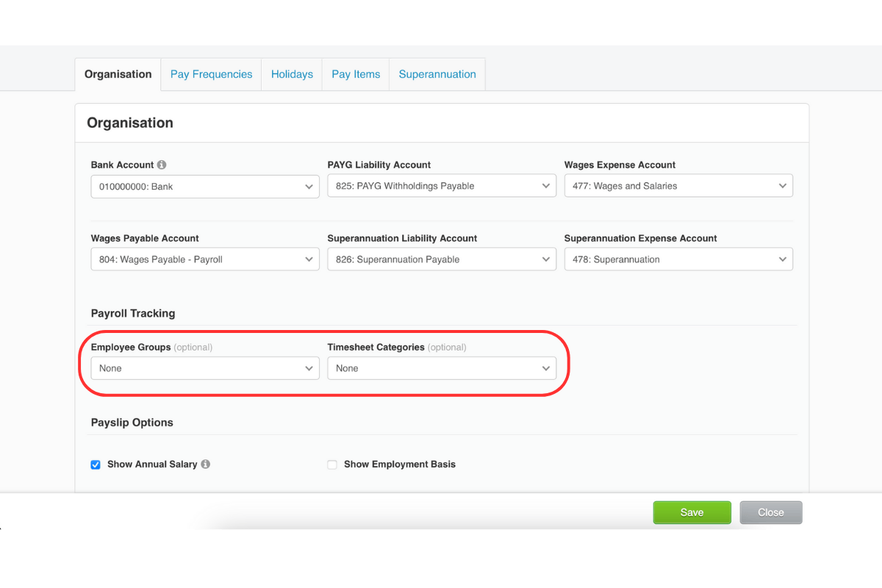Open the PAYG Liability Account dropdown
The image size is (882, 588).
pyautogui.click(x=441, y=185)
